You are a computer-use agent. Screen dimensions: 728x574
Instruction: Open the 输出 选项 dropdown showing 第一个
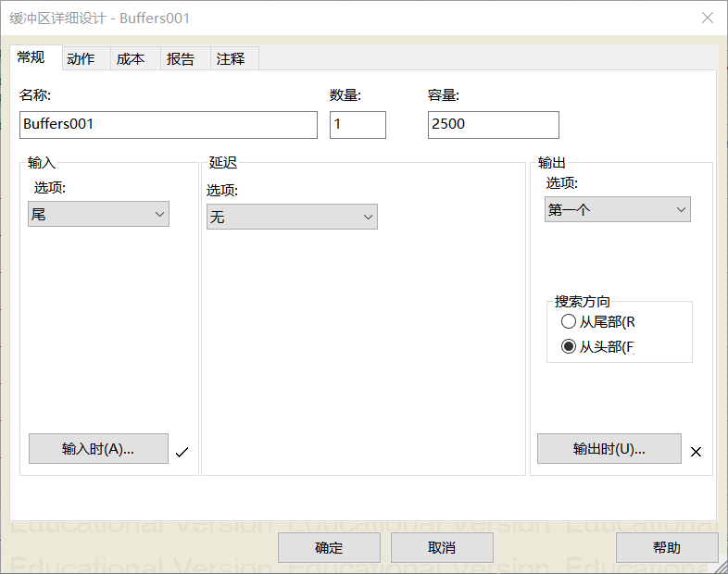617,210
